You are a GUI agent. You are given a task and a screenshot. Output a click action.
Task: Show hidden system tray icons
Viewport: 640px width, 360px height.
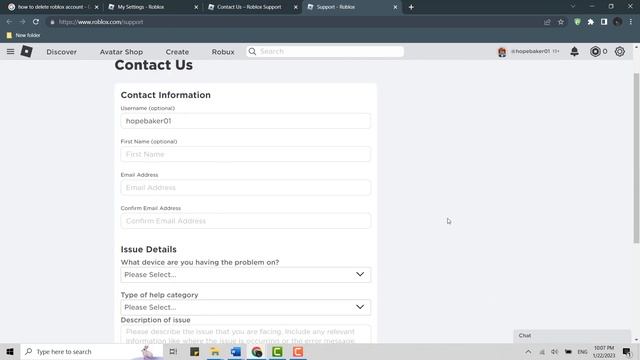528,351
